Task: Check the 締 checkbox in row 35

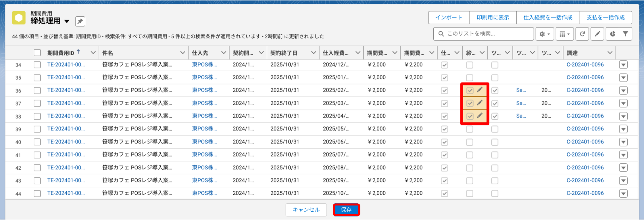Action: pos(470,78)
